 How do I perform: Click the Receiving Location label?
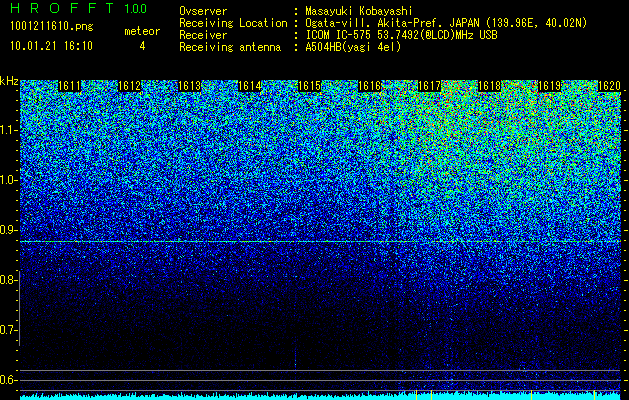[233, 23]
